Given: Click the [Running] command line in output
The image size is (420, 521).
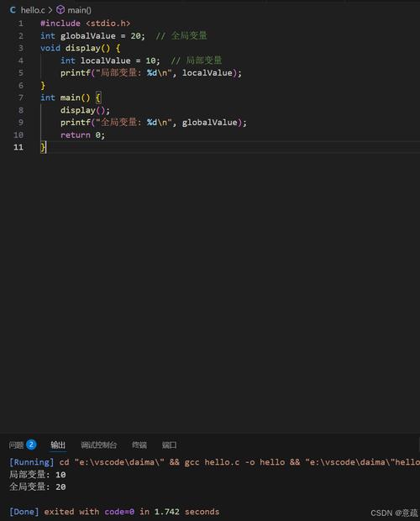Looking at the screenshot, I should (214, 462).
